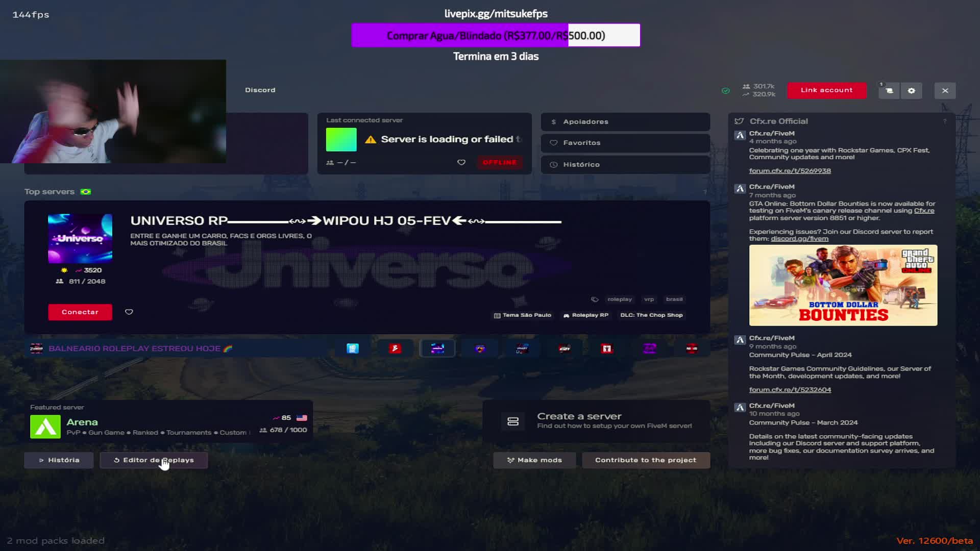980x551 pixels.
Task: Click the Create a server stack icon
Action: tap(513, 421)
